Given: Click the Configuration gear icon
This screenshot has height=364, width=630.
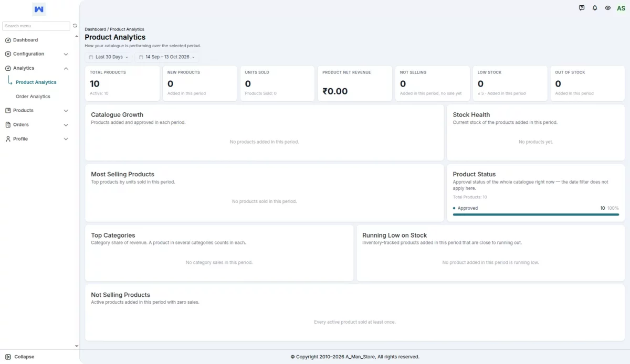Looking at the screenshot, I should pyautogui.click(x=8, y=54).
